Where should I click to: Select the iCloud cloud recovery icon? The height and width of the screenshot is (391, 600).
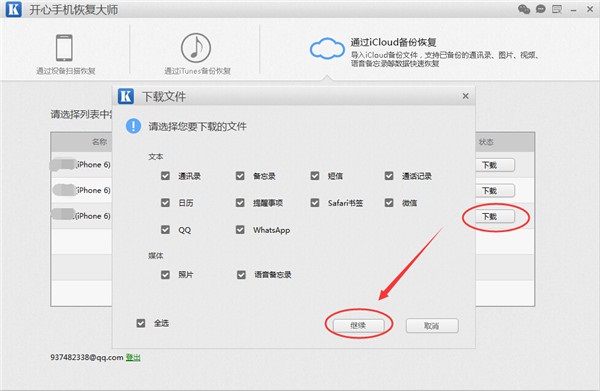[327, 49]
